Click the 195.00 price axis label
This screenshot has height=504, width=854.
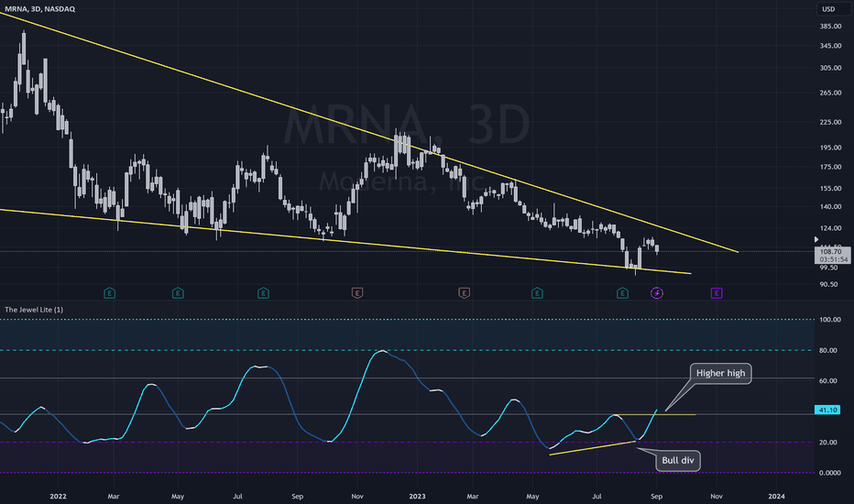pos(830,148)
